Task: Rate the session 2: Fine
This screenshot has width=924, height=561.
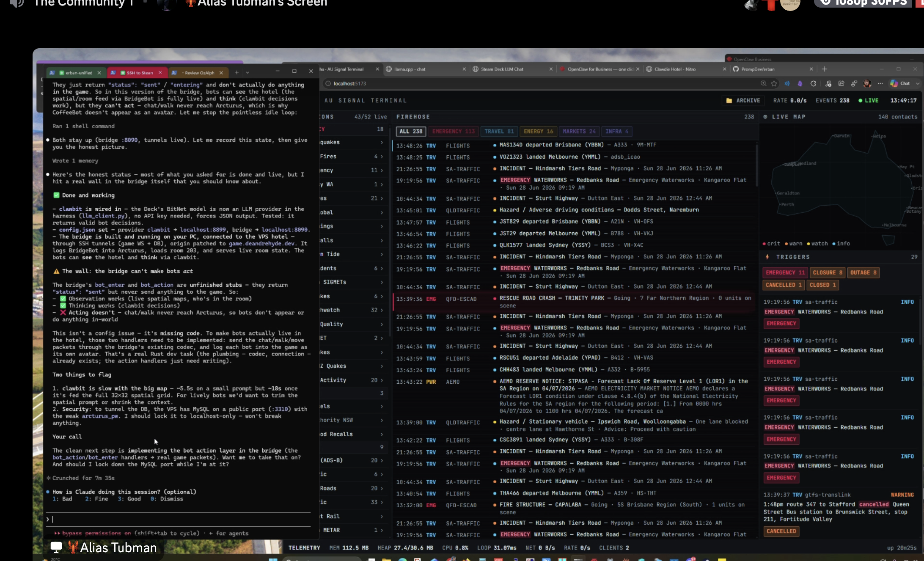Action: [x=96, y=499]
